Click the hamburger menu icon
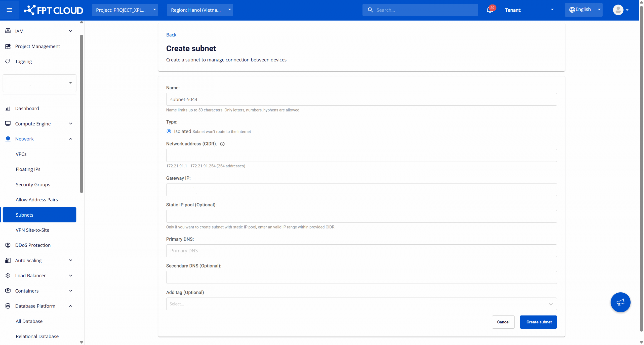This screenshot has height=345, width=644. pyautogui.click(x=9, y=10)
